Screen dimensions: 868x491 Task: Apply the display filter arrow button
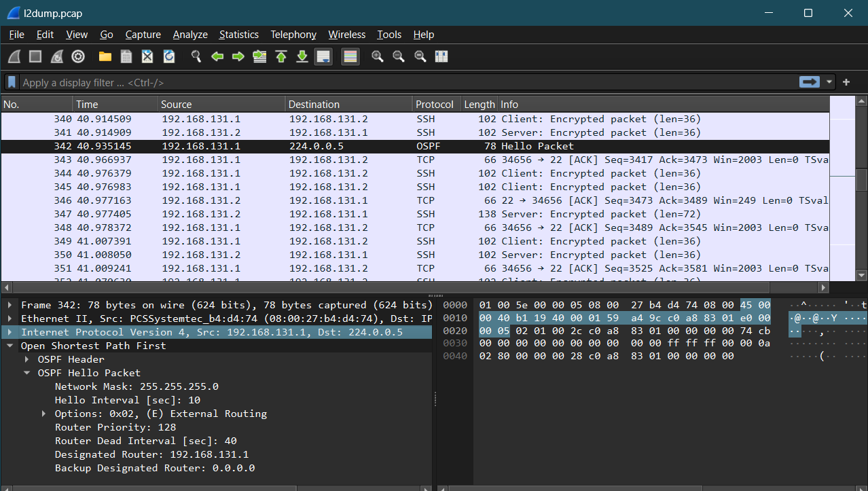809,82
